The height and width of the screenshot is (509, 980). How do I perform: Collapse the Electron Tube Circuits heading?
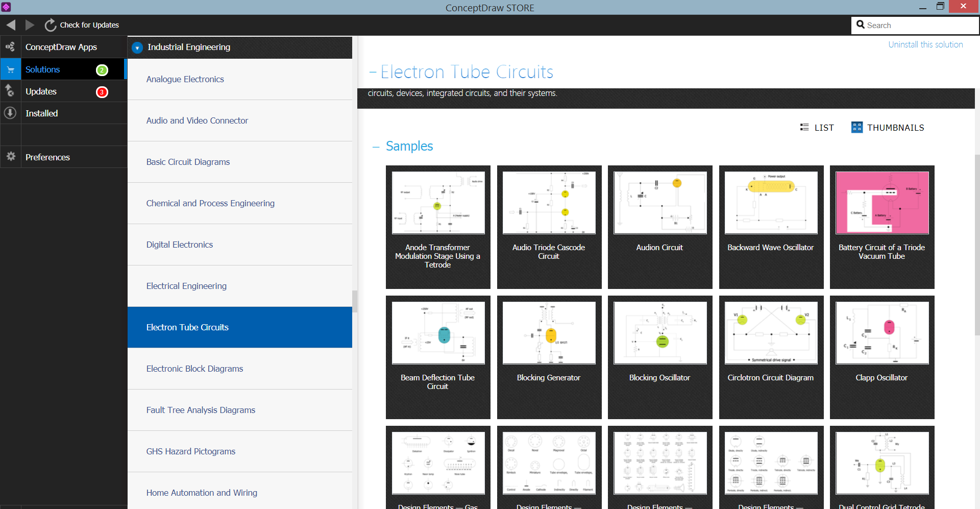pos(373,72)
